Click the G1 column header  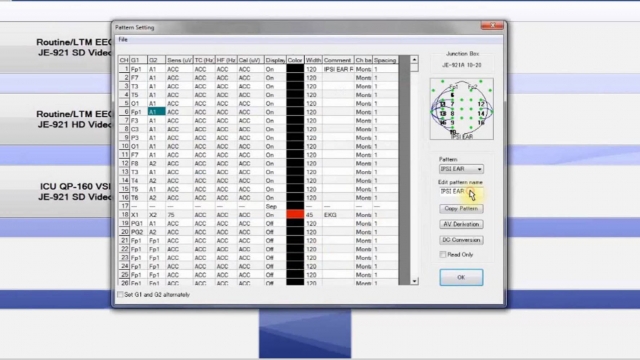(x=138, y=60)
